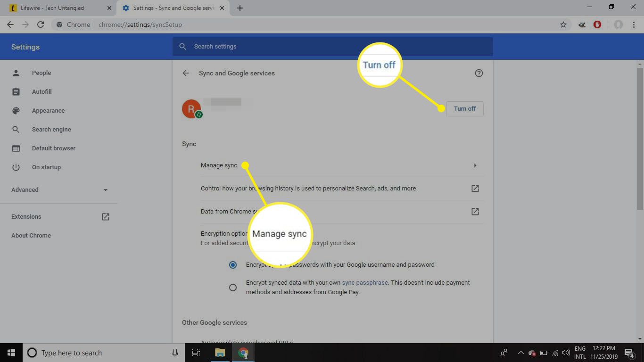This screenshot has height=362, width=644.
Task: Open File Explorer from the taskbar
Action: tap(220, 353)
